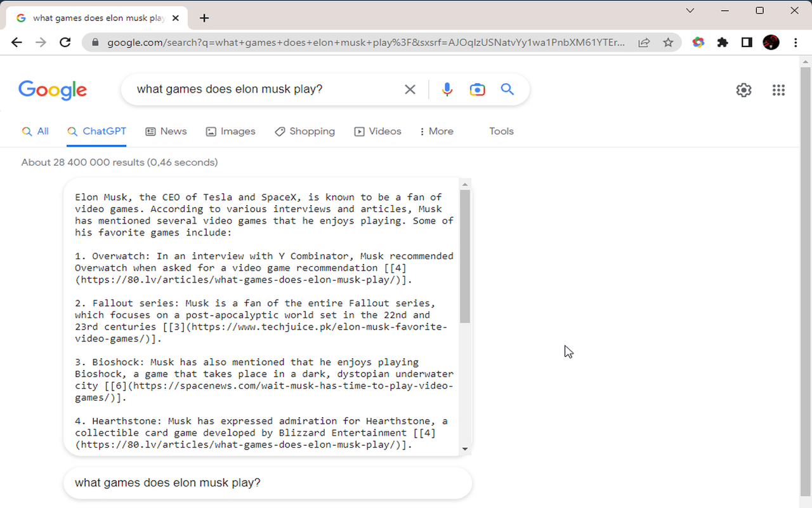Submit search with the magnifier icon
This screenshot has height=508, width=812.
point(507,90)
